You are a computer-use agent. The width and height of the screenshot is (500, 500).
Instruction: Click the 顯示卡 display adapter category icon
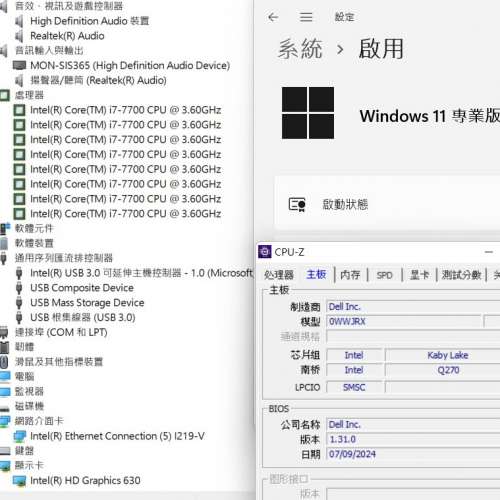tap(5, 466)
